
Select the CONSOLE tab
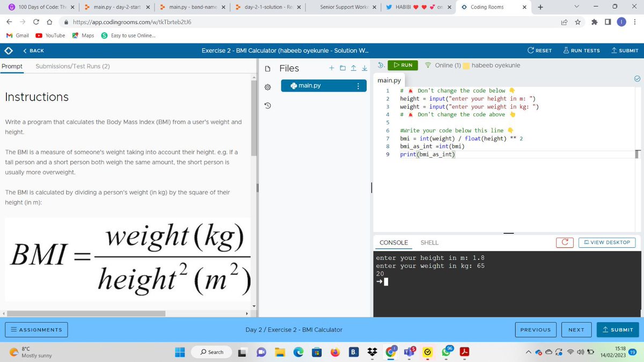(x=393, y=242)
